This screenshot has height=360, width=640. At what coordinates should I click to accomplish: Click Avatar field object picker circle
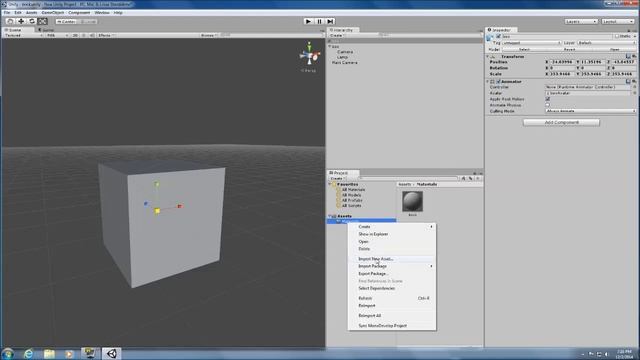click(x=634, y=93)
